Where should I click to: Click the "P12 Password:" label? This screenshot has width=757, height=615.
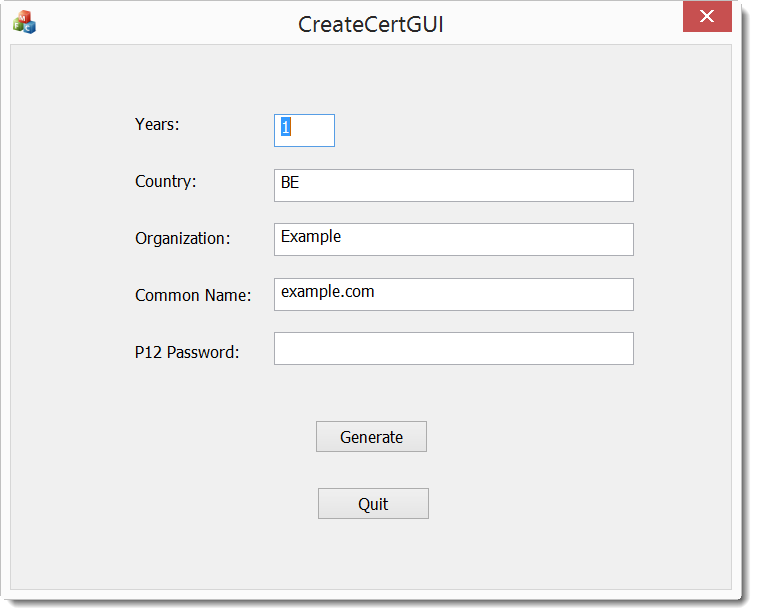click(187, 352)
